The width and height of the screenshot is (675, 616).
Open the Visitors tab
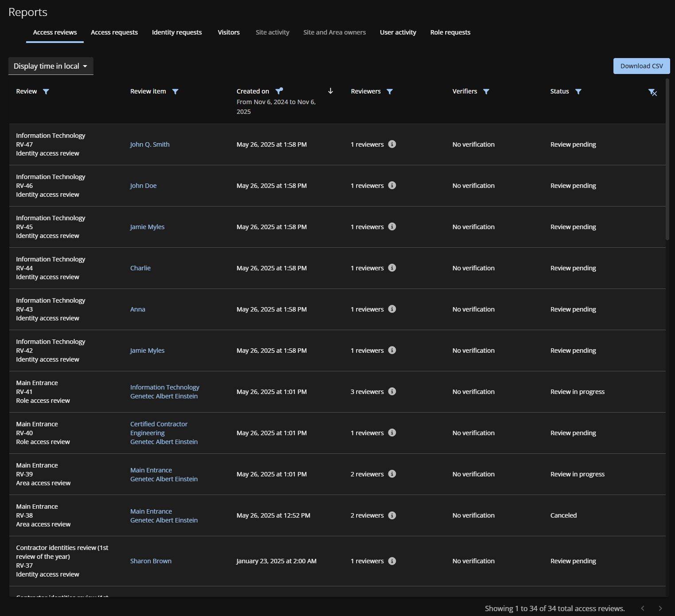pos(229,32)
